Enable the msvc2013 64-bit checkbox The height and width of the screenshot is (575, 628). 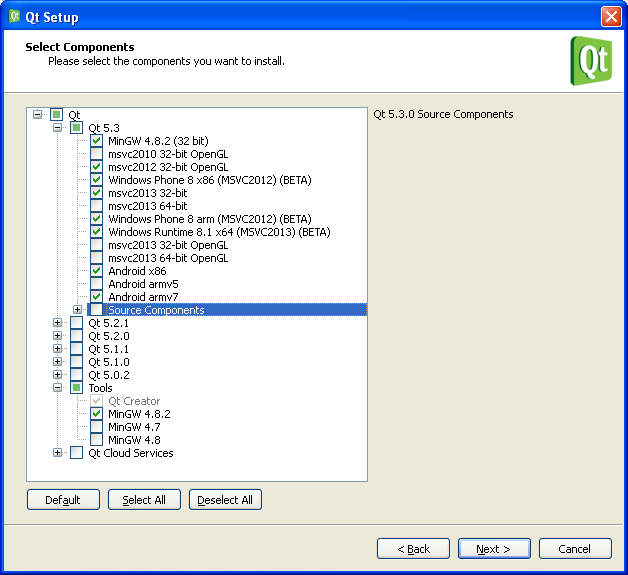(96, 206)
